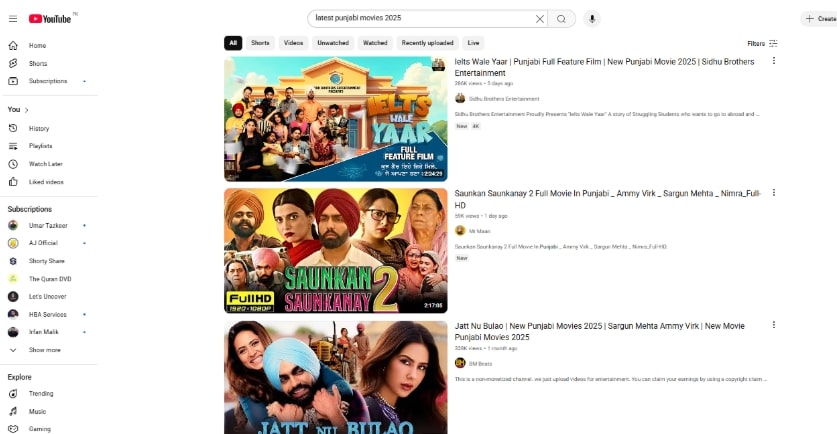Select the All filter chip
Viewport: 837px width, 434px height.
point(233,43)
